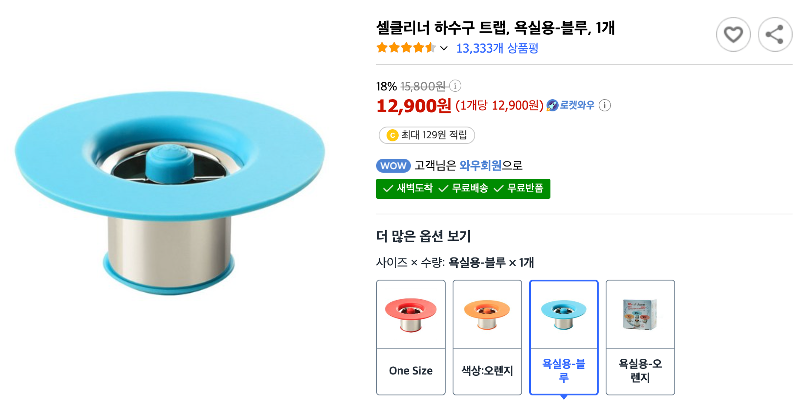Click the 로켓와우 rocket badge
Screen dimensions: 800x408
tap(572, 105)
